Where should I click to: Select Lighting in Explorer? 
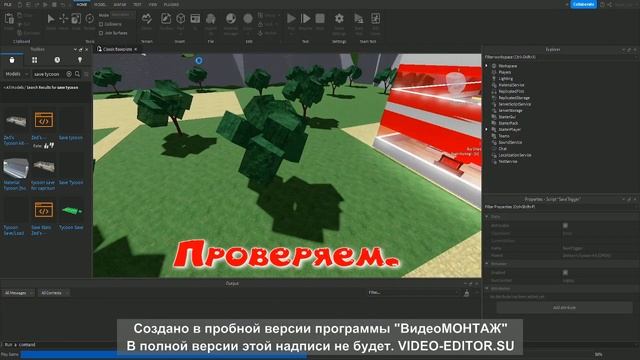[x=505, y=78]
